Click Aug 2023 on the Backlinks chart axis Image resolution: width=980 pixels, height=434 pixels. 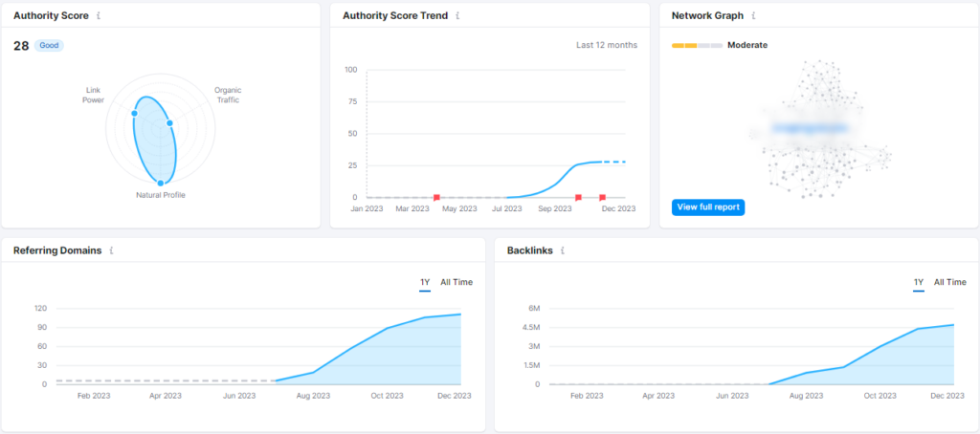[x=806, y=396]
